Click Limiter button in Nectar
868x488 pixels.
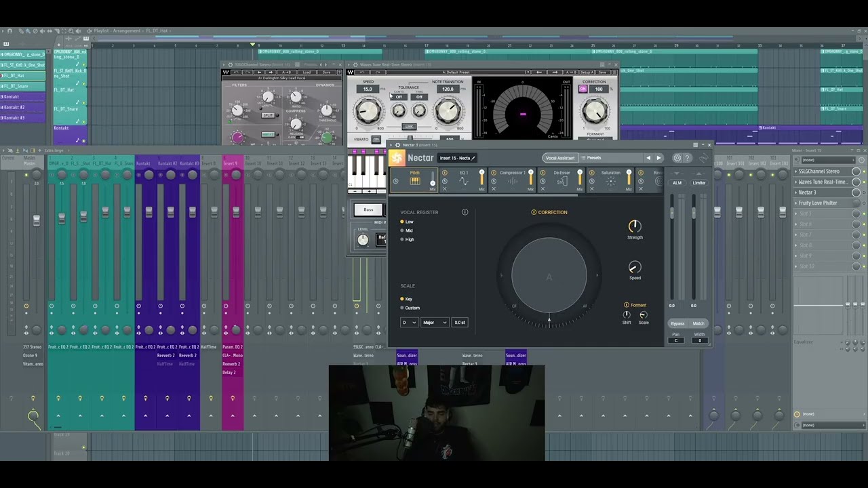pos(699,183)
